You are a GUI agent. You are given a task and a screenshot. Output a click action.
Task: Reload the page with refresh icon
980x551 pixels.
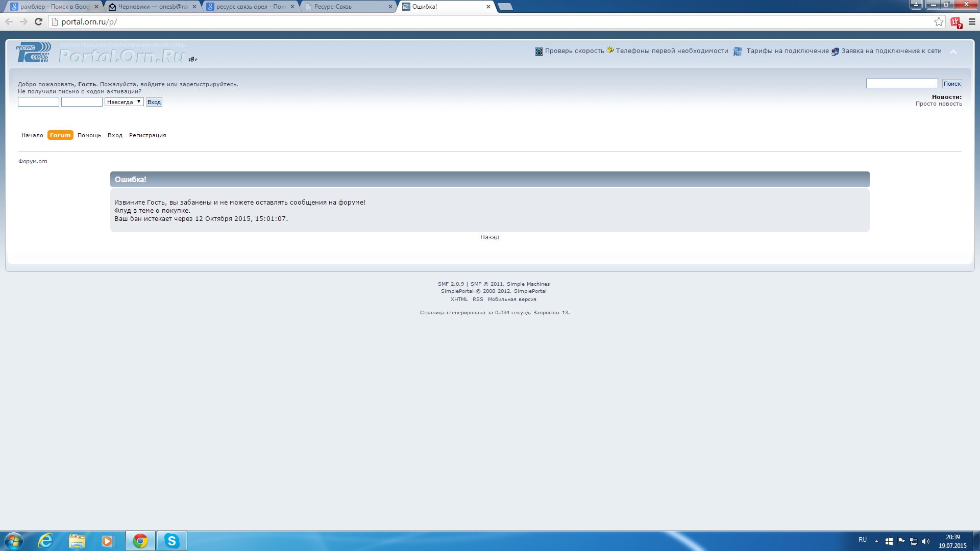coord(38,22)
